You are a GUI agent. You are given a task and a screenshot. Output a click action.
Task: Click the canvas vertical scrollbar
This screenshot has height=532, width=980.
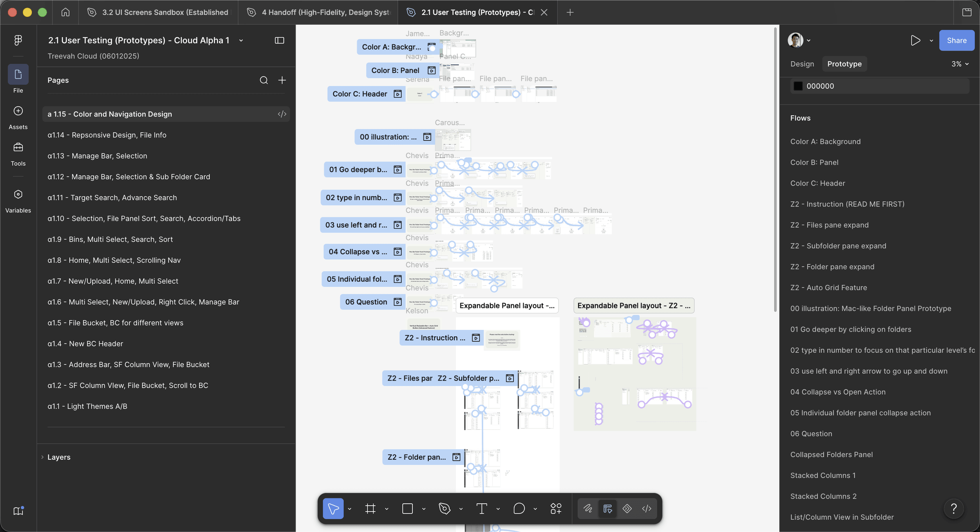[775, 169]
